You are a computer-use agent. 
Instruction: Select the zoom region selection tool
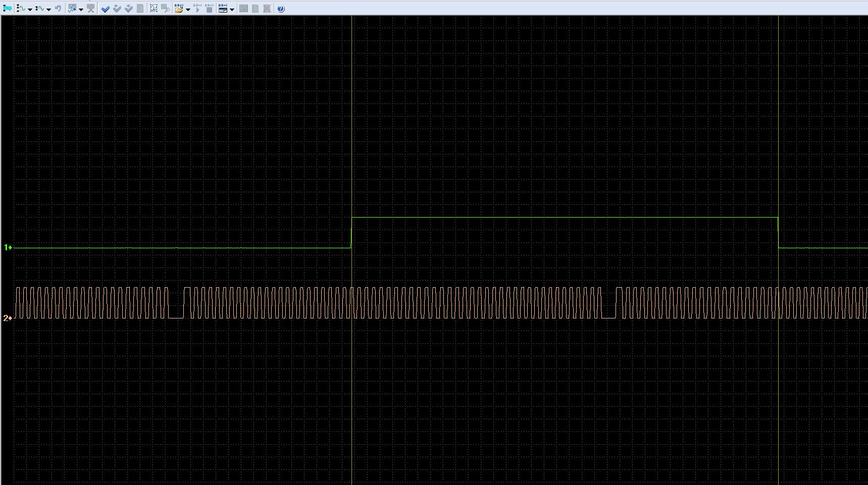pos(154,9)
